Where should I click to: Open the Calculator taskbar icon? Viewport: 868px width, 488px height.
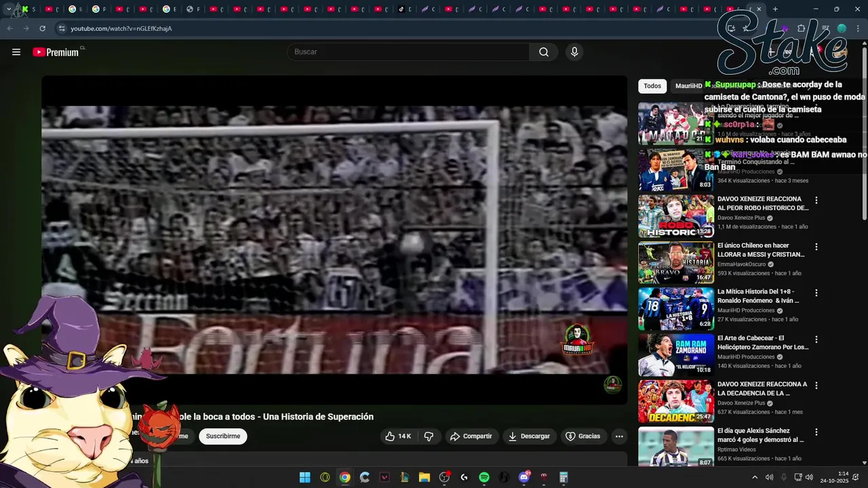(564, 477)
